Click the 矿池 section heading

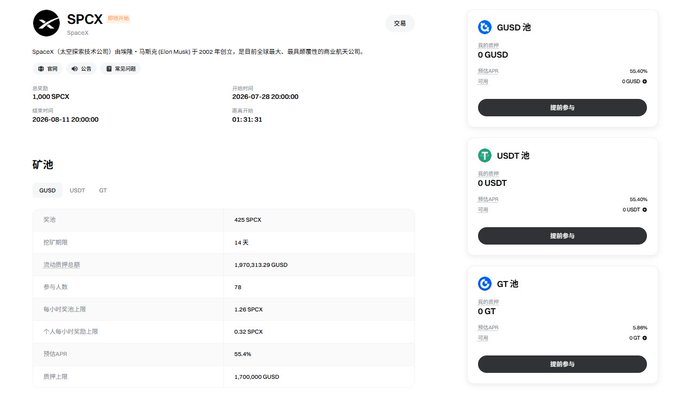[x=42, y=164]
